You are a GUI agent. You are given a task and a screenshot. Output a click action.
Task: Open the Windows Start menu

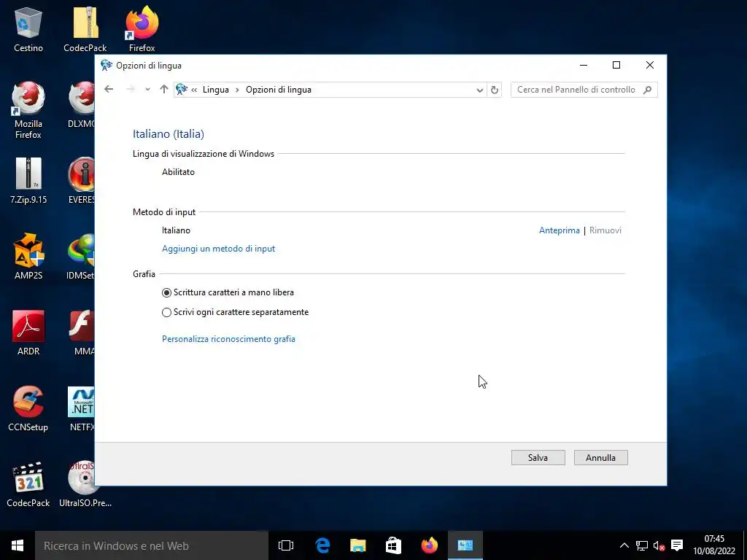click(18, 545)
